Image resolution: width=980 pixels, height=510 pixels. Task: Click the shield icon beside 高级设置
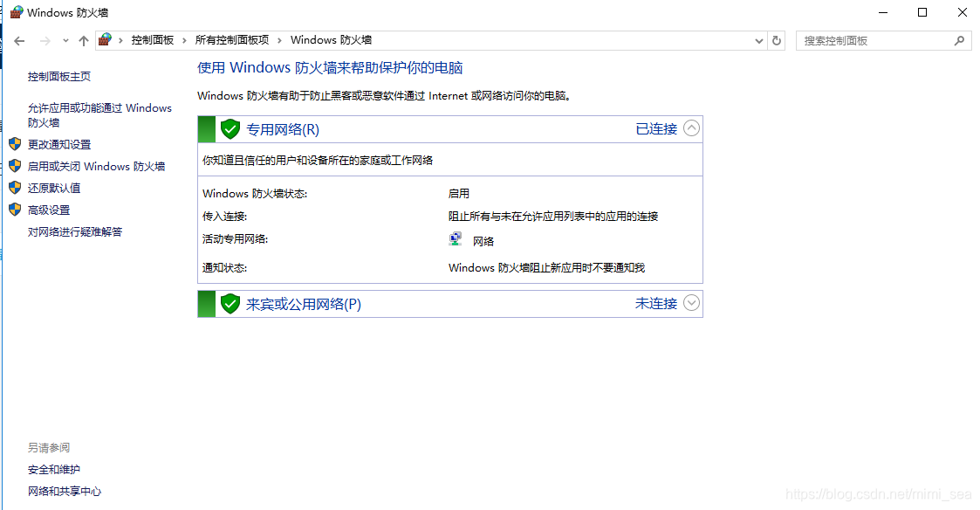coord(15,210)
